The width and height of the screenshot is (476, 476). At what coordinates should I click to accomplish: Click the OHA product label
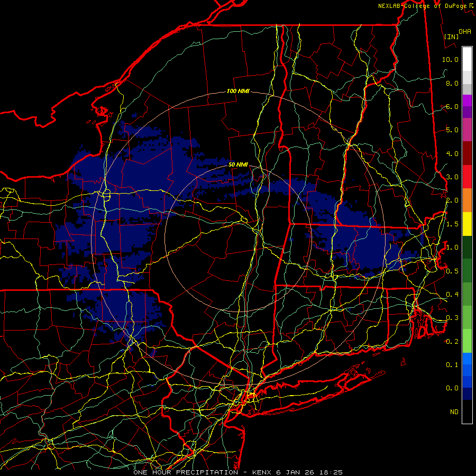click(x=464, y=31)
